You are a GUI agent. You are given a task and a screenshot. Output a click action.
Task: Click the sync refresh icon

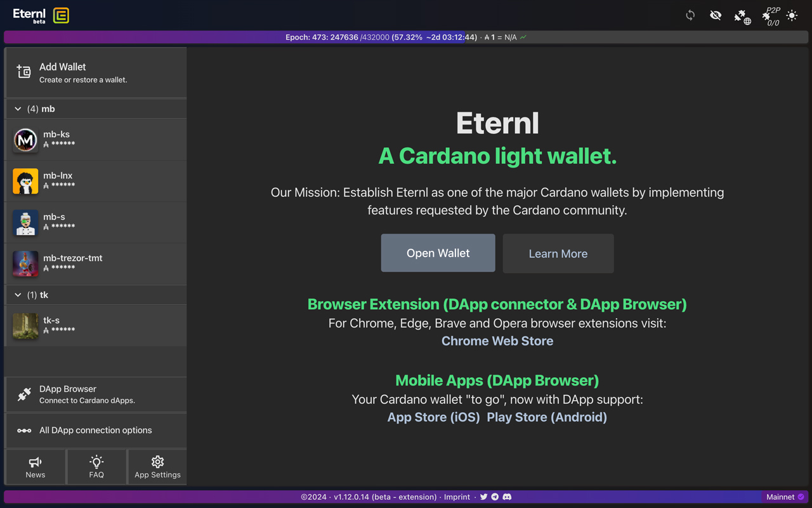coord(690,15)
